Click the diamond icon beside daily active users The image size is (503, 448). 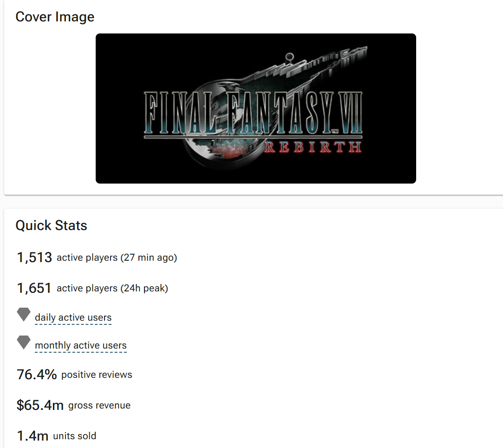[x=23, y=315]
